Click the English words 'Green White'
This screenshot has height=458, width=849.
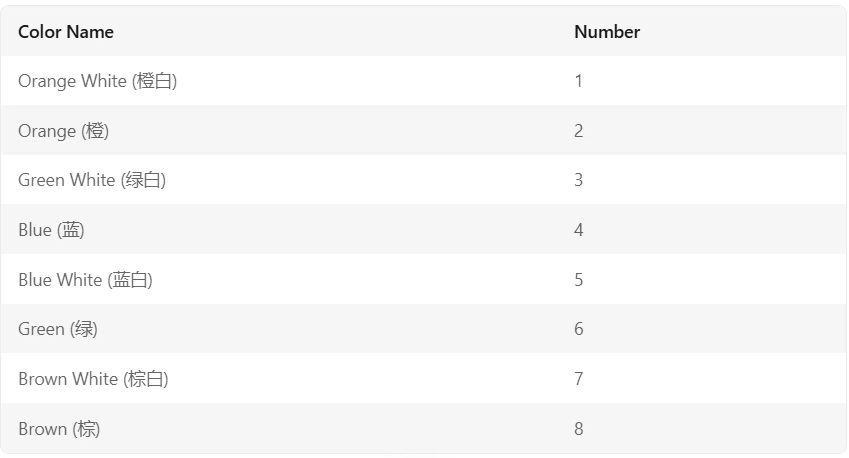click(x=66, y=180)
